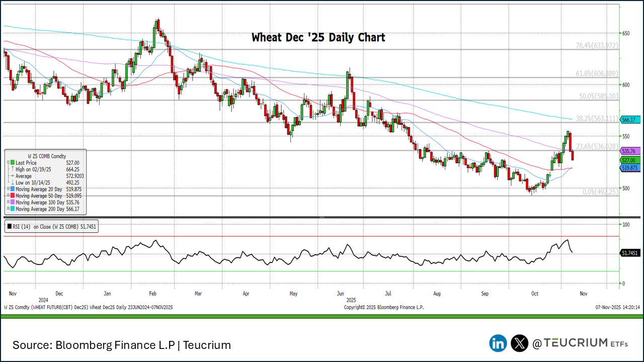Collapse the Last Price legend tree
This screenshot has height=362, width=644.
pos(7,163)
